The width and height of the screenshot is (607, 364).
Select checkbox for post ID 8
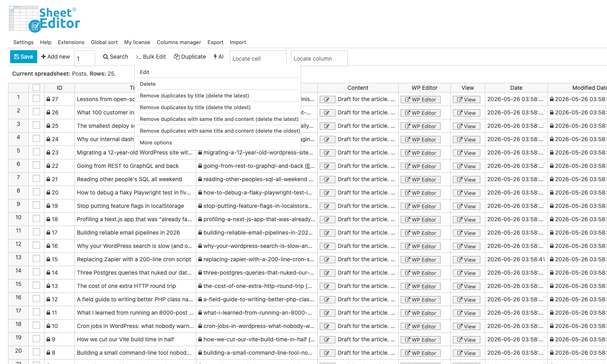point(36,352)
